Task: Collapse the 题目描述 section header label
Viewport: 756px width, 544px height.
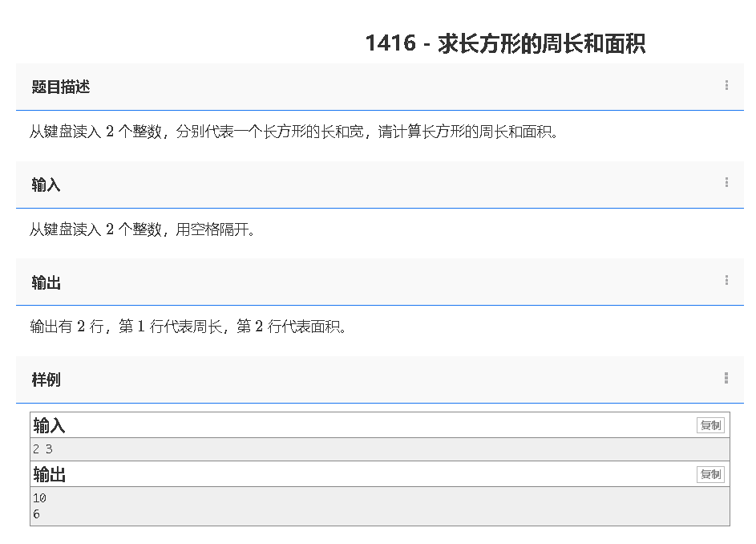Action: [61, 87]
